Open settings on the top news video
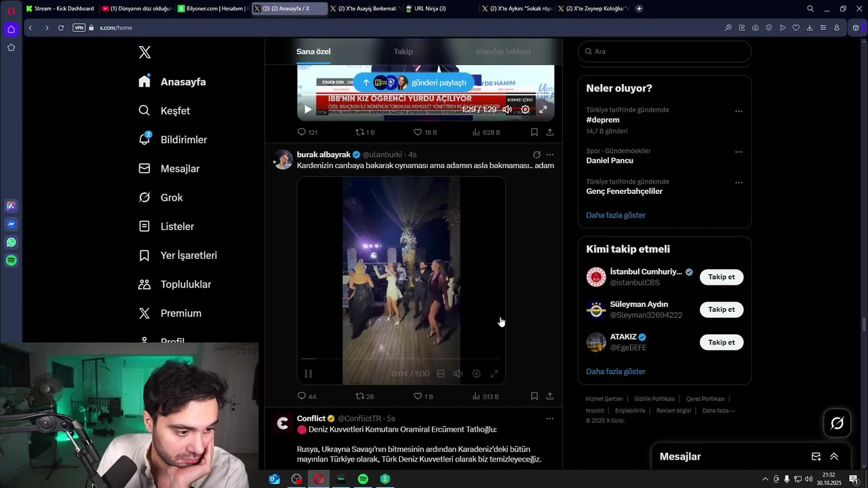 point(525,109)
